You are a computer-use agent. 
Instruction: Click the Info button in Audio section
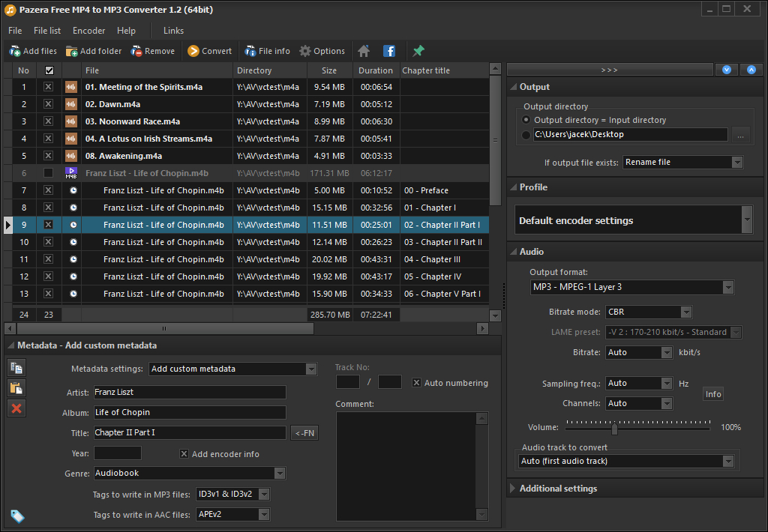[x=713, y=394]
